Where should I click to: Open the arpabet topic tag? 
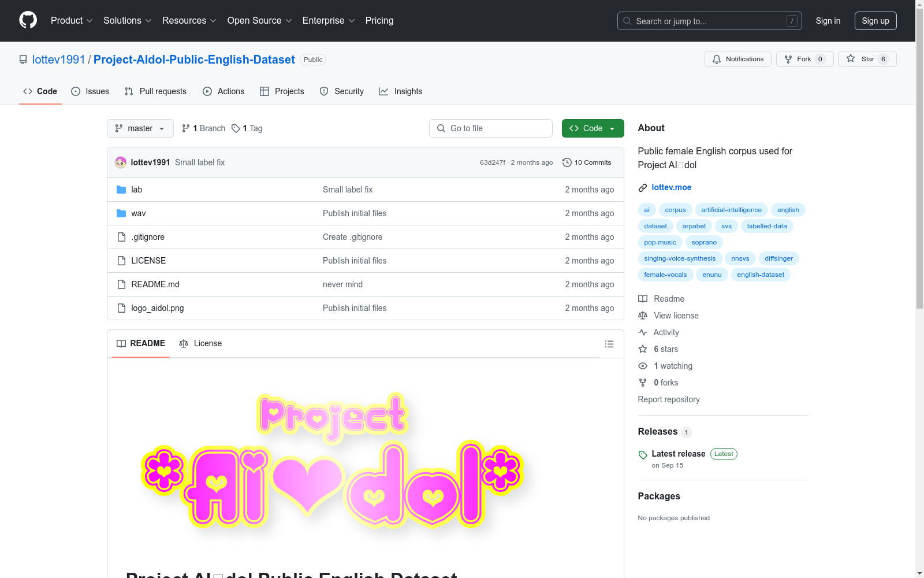click(x=694, y=226)
